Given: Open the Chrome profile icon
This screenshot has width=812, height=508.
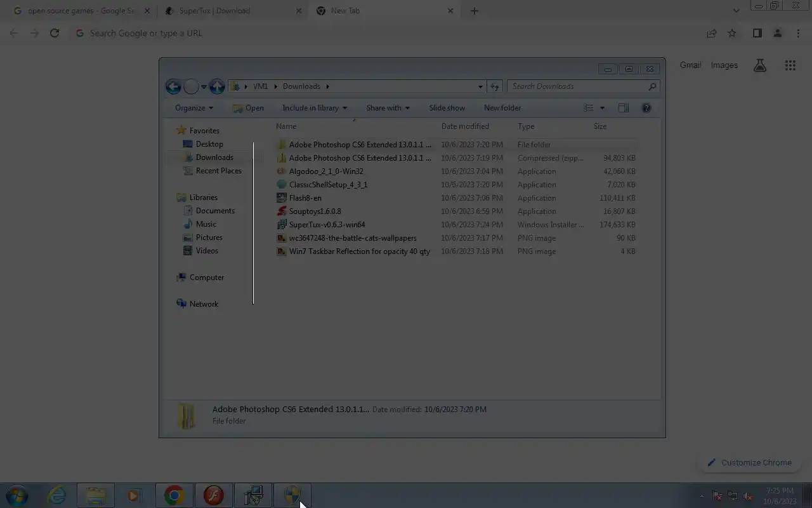Looking at the screenshot, I should click(777, 33).
